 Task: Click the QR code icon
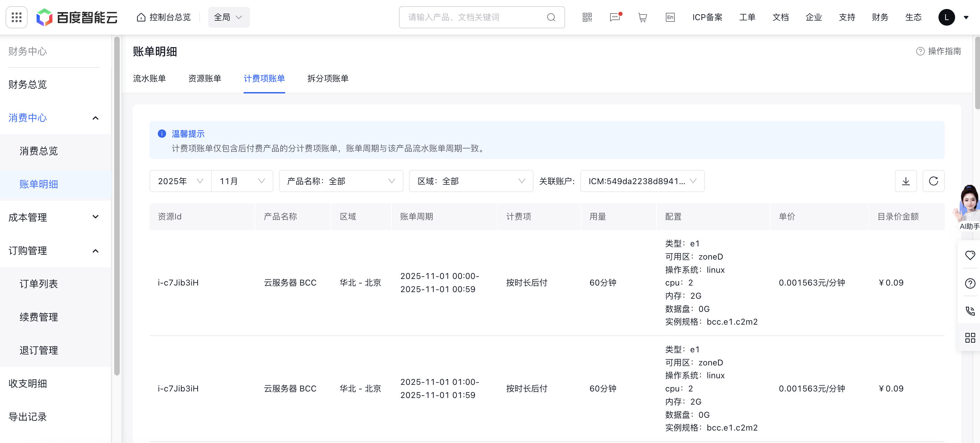tap(587, 17)
